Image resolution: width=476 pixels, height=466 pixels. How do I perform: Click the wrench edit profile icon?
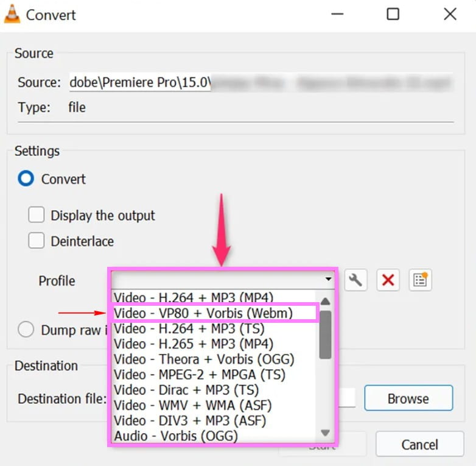point(356,280)
